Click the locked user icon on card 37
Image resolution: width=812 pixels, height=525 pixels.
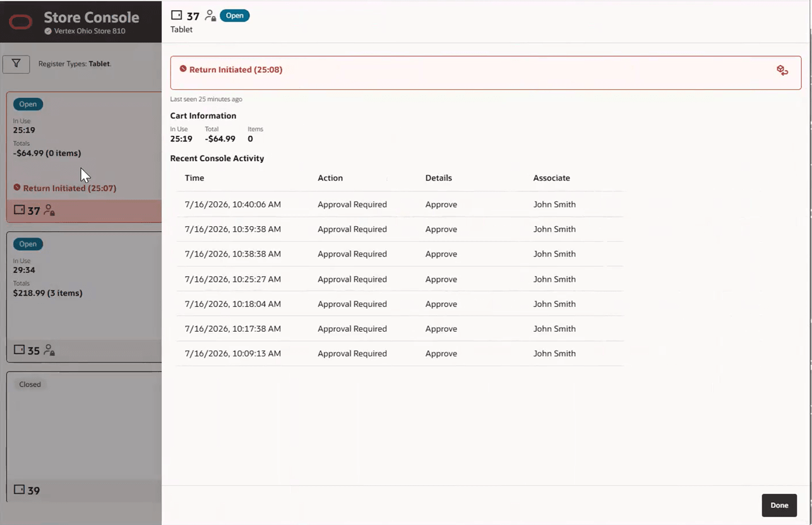[x=49, y=210]
